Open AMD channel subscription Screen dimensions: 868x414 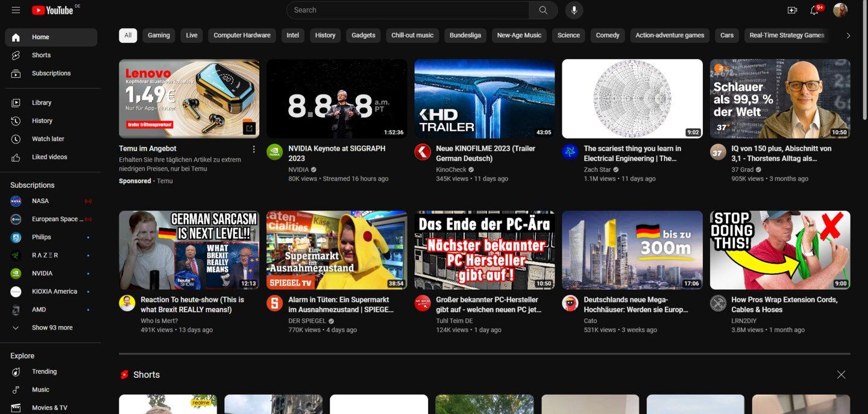[x=51, y=310]
